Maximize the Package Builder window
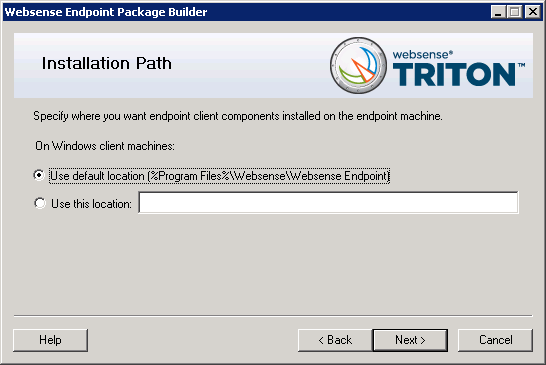Image resolution: width=546 pixels, height=365 pixels. (x=514, y=12)
